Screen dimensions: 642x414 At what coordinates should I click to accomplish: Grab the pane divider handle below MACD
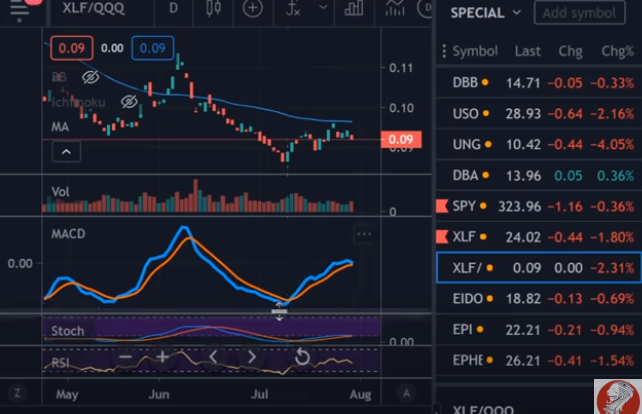click(x=279, y=312)
